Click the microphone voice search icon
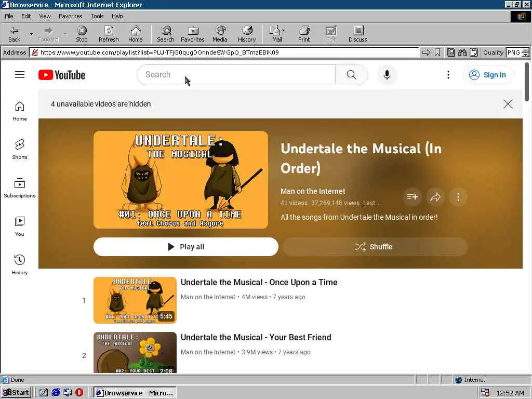 pyautogui.click(x=387, y=75)
